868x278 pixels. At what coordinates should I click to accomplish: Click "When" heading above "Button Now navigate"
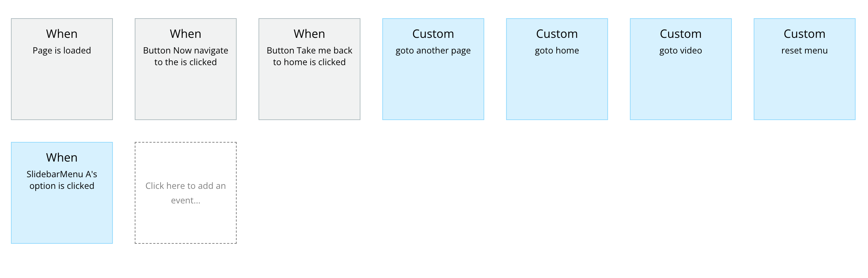(186, 34)
